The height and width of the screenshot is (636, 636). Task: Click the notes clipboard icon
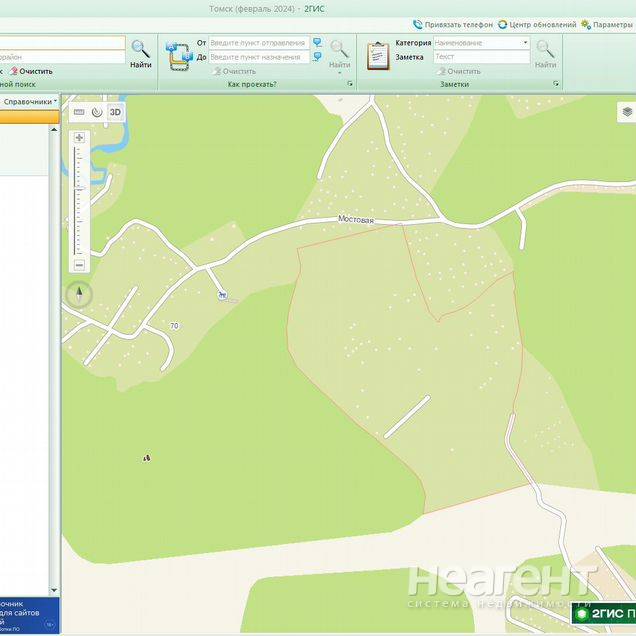[x=378, y=55]
